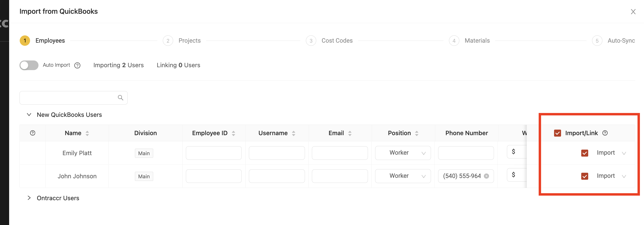Go to the Cost Codes step
644x225 pixels.
[x=329, y=40]
